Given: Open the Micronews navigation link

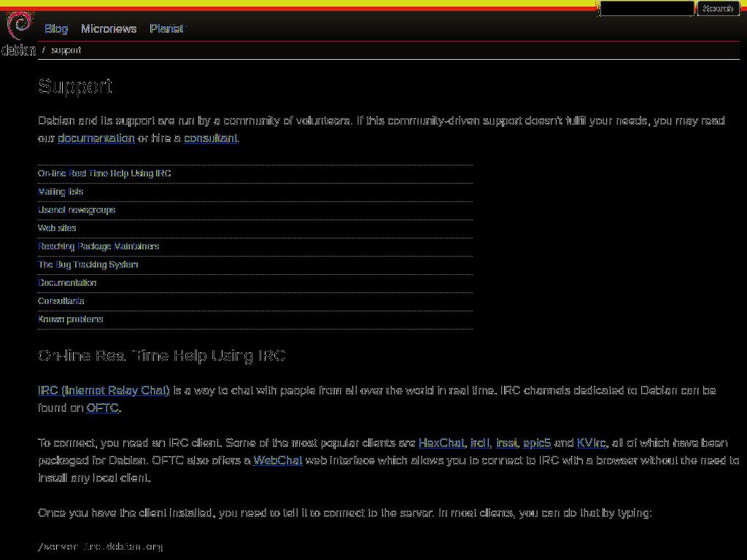Looking at the screenshot, I should [109, 28].
